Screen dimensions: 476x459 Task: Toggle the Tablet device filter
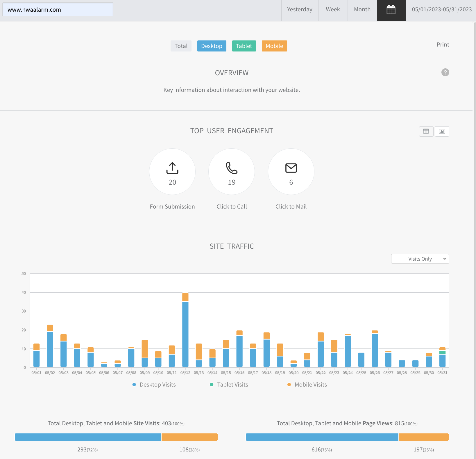pyautogui.click(x=244, y=46)
